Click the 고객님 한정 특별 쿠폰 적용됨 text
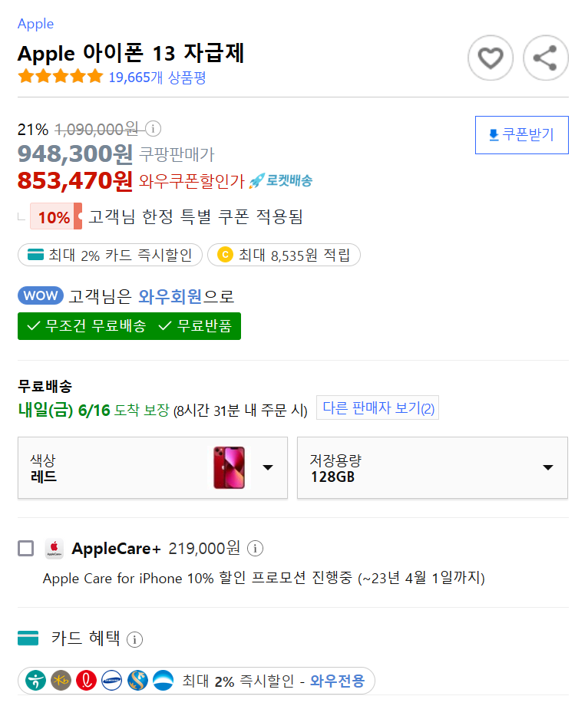 click(x=196, y=217)
